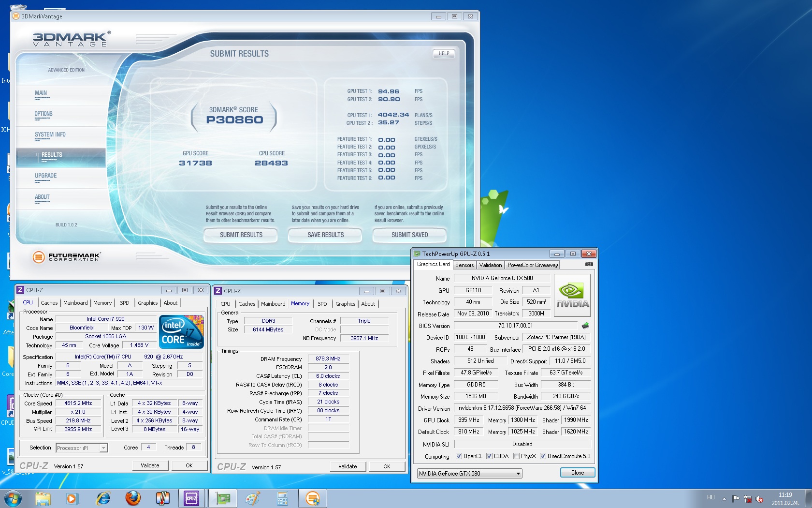Viewport: 812px width, 508px height.
Task: Toggle the CUDA checkbox in GPU-Z
Action: (x=489, y=456)
